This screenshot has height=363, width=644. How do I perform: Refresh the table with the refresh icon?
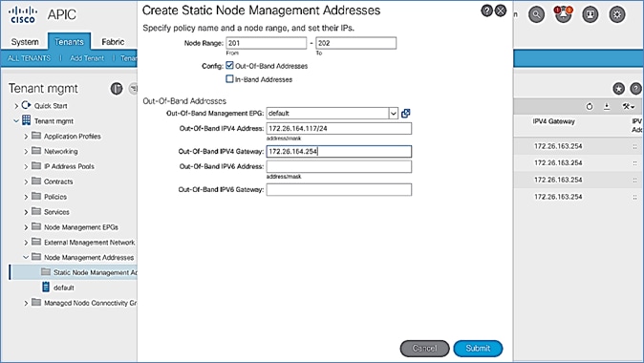coord(590,107)
